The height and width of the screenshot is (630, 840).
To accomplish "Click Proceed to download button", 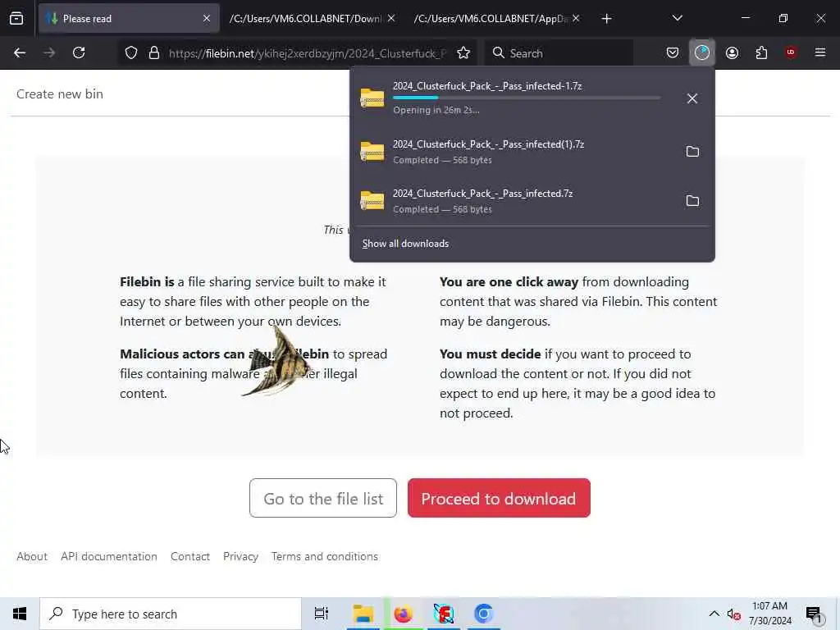I will pyautogui.click(x=499, y=498).
